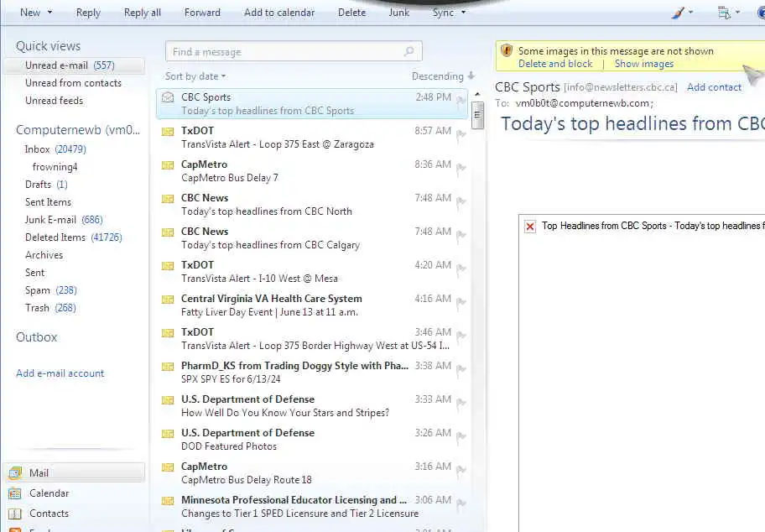The width and height of the screenshot is (765, 532).
Task: Switch to Mail view
Action: click(75, 472)
